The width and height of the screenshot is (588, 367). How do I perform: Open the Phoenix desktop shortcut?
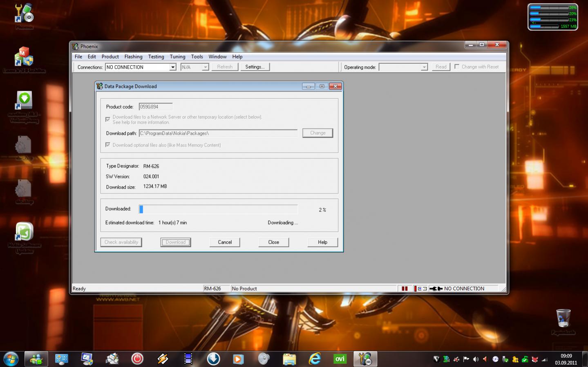click(24, 16)
